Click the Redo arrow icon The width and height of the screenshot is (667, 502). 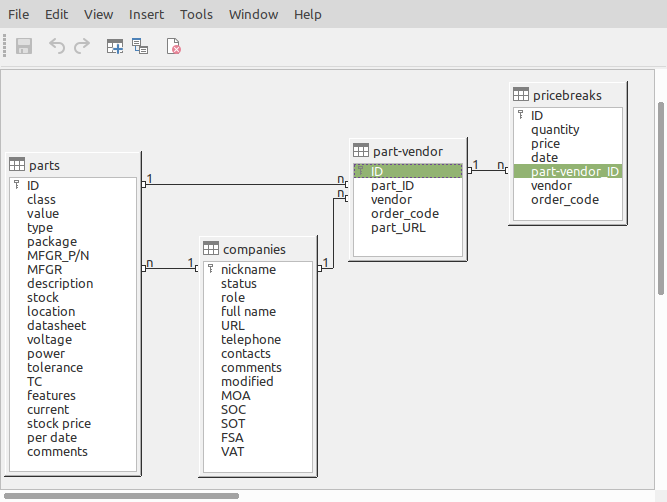click(82, 46)
